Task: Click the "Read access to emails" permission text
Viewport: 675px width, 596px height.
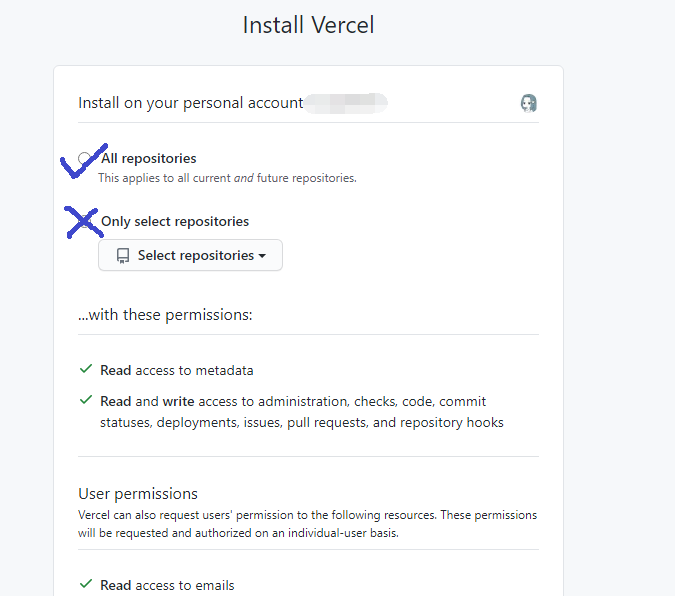Action: click(x=167, y=585)
